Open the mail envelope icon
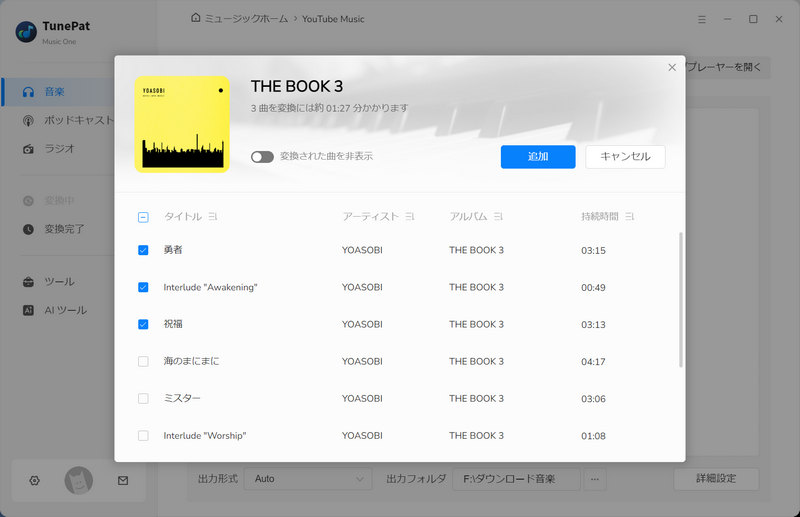The height and width of the screenshot is (517, 800). pyautogui.click(x=123, y=480)
